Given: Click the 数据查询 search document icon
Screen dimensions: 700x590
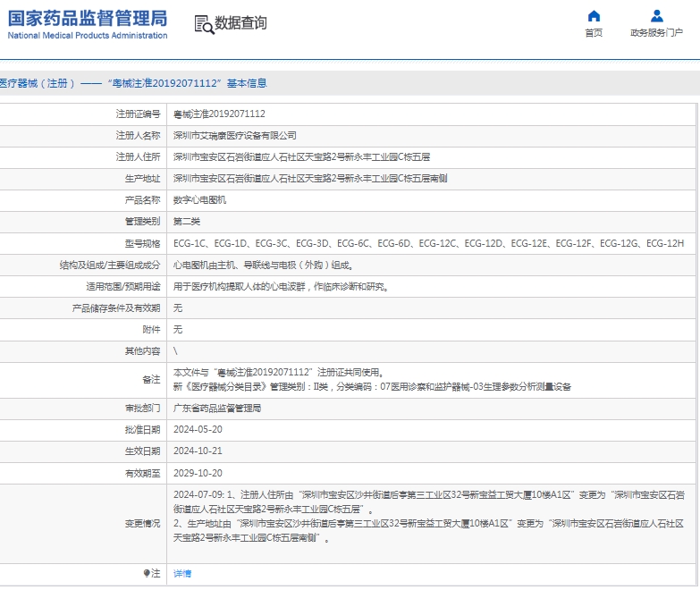Looking at the screenshot, I should (x=204, y=24).
